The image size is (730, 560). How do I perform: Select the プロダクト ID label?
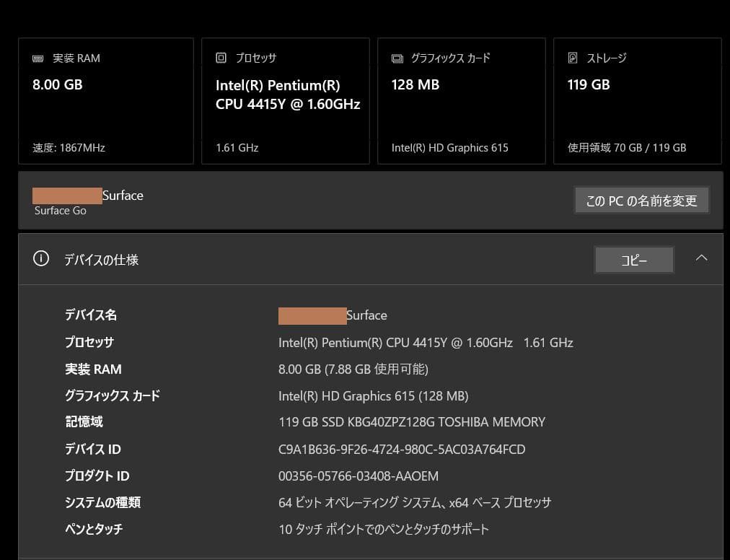point(97,476)
